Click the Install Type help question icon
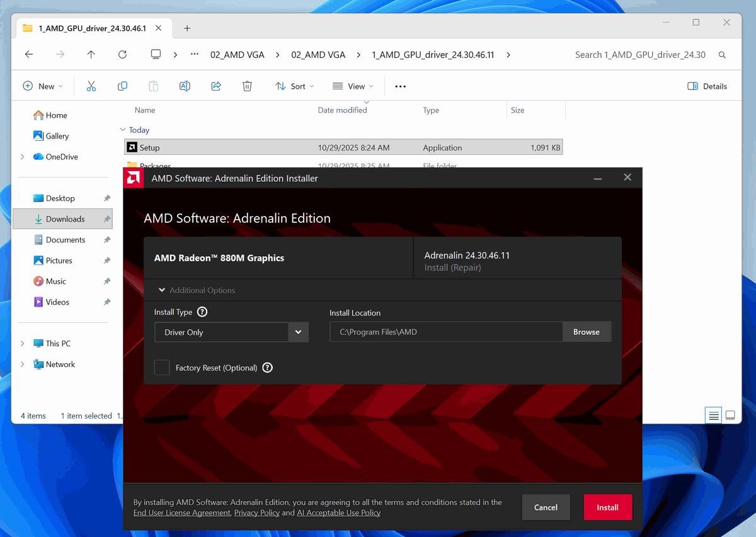Viewport: 756px width, 537px height. pos(202,312)
